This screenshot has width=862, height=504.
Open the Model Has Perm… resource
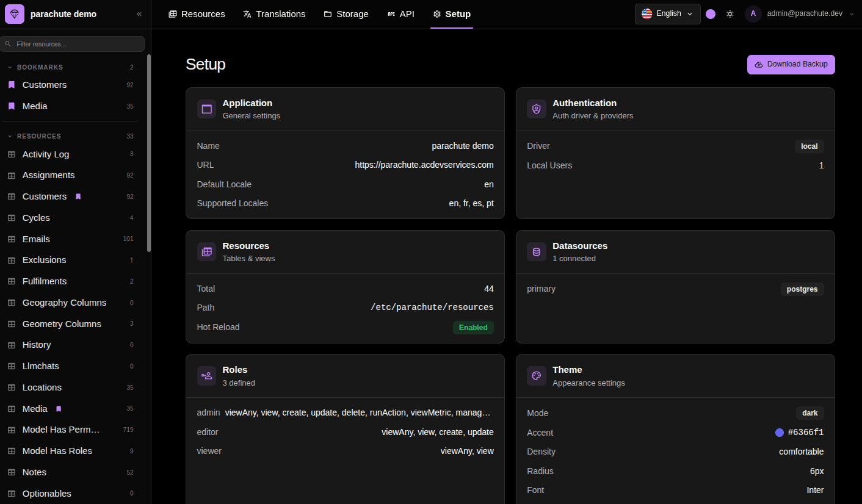(x=70, y=430)
